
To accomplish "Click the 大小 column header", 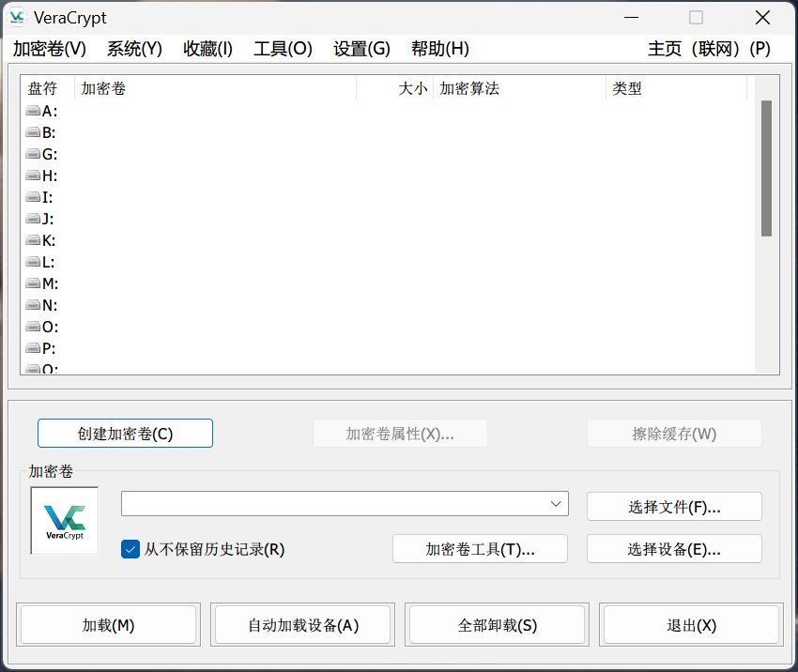I will [395, 88].
